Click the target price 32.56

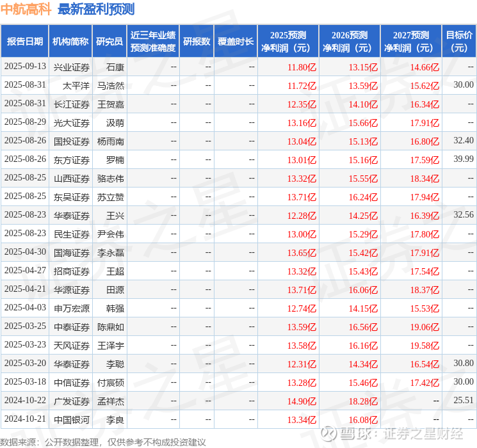464,214
